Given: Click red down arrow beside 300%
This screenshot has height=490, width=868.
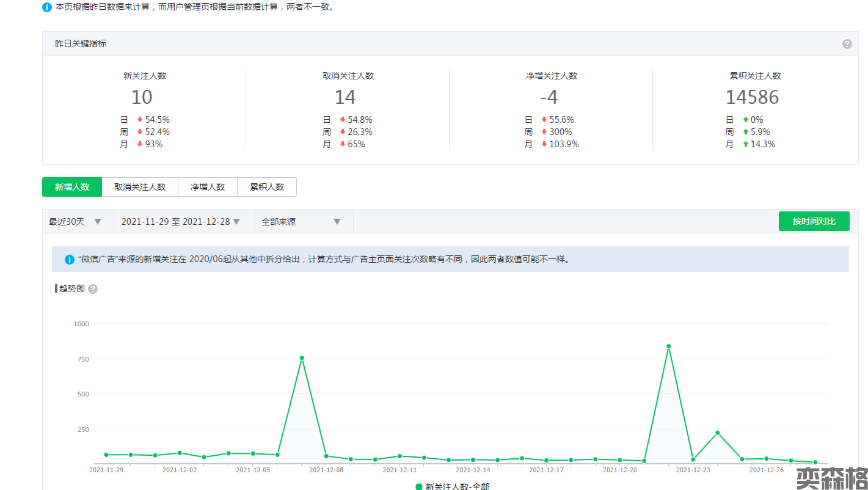Looking at the screenshot, I should pos(544,132).
